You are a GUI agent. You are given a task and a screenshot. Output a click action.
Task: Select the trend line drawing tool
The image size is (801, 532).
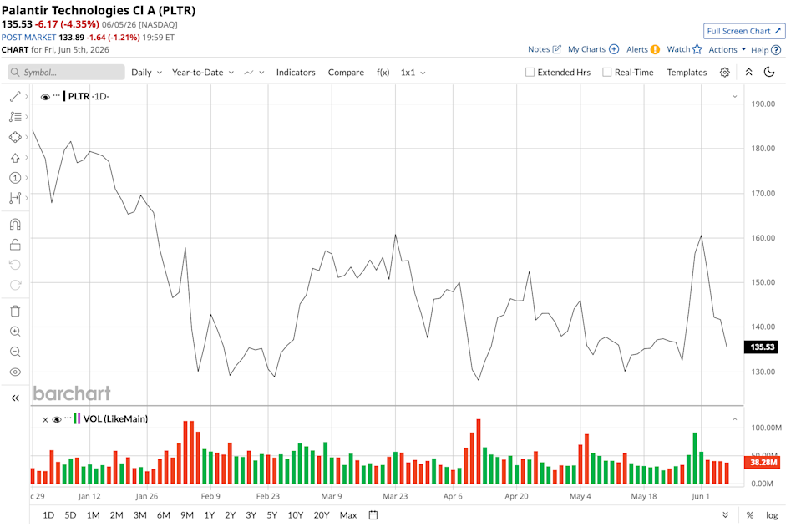click(x=15, y=96)
